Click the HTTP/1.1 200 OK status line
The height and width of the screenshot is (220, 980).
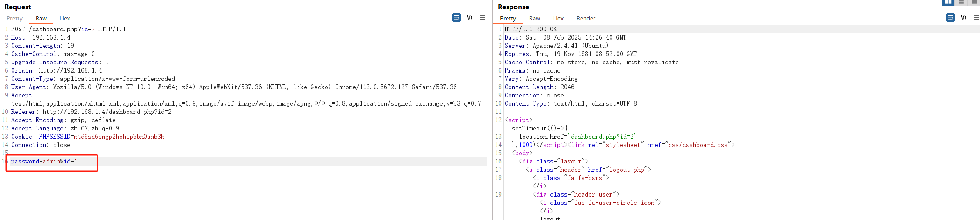point(530,29)
